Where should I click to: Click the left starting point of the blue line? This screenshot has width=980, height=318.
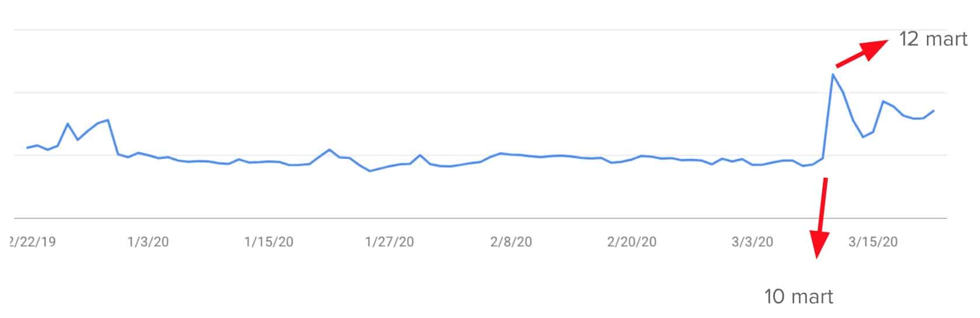point(27,148)
